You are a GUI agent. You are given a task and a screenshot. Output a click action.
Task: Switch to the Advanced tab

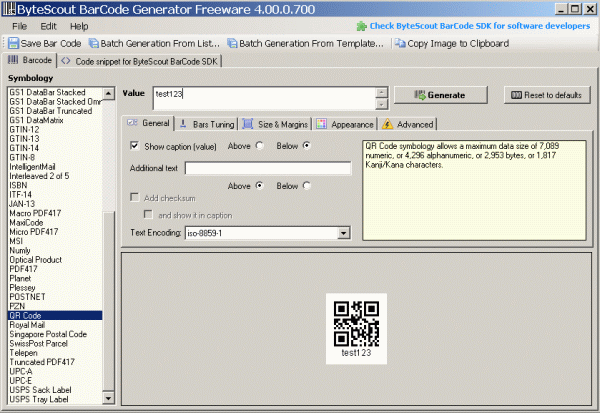point(408,124)
